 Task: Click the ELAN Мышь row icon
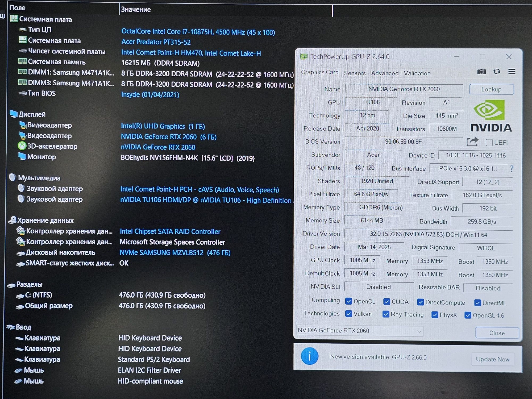pyautogui.click(x=18, y=370)
